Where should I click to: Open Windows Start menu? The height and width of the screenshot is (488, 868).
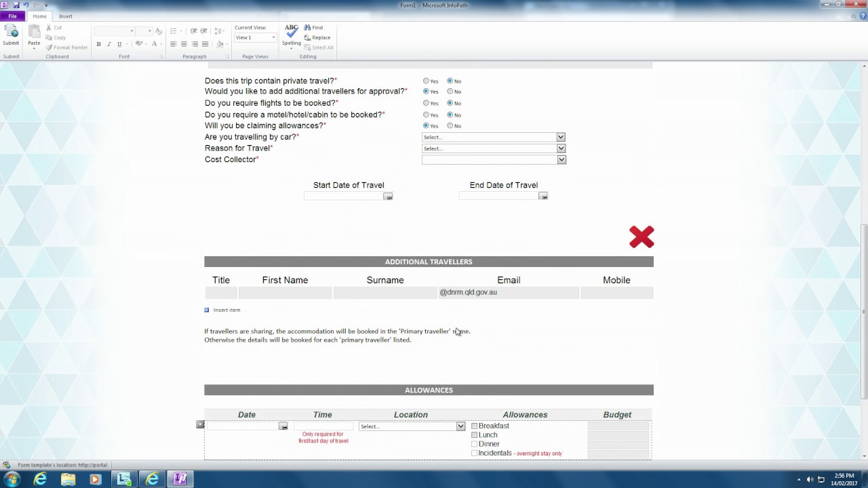click(x=12, y=479)
